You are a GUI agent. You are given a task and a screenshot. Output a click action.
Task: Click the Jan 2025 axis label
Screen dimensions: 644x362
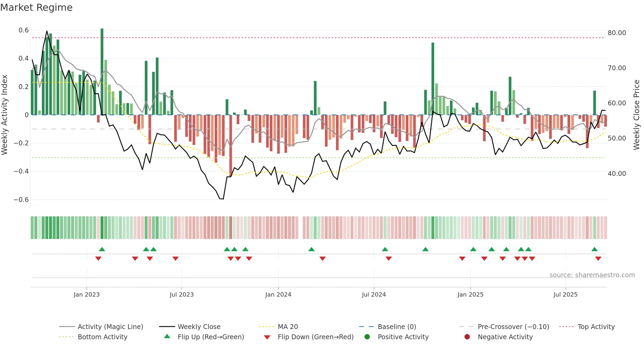[470, 294]
